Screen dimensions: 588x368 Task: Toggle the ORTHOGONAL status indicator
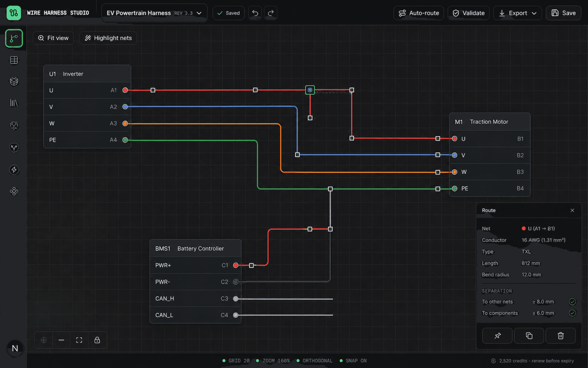click(x=314, y=361)
